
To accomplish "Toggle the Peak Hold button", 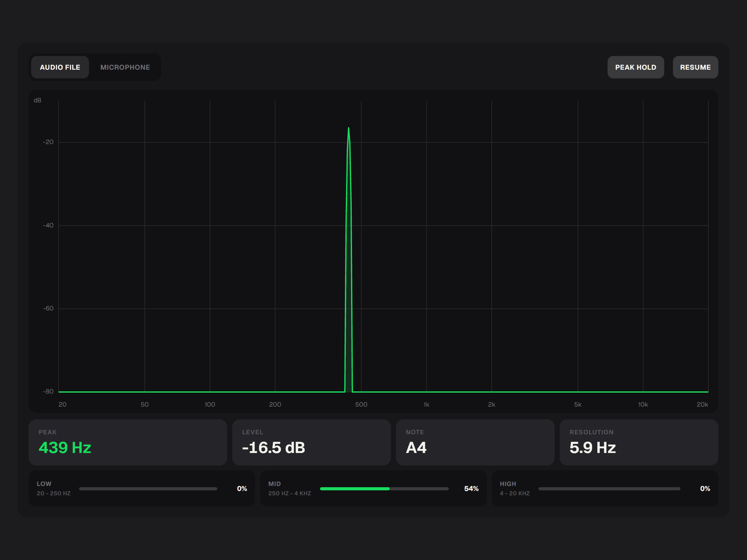I will pos(636,67).
